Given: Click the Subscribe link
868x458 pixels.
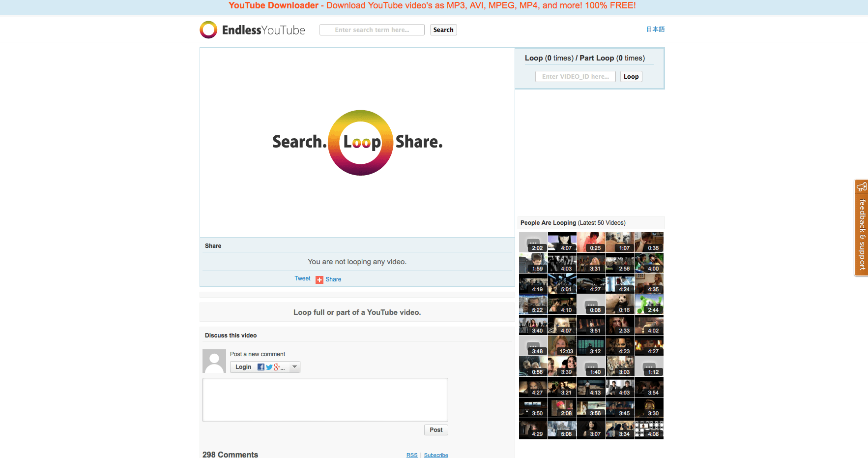Looking at the screenshot, I should 436,455.
